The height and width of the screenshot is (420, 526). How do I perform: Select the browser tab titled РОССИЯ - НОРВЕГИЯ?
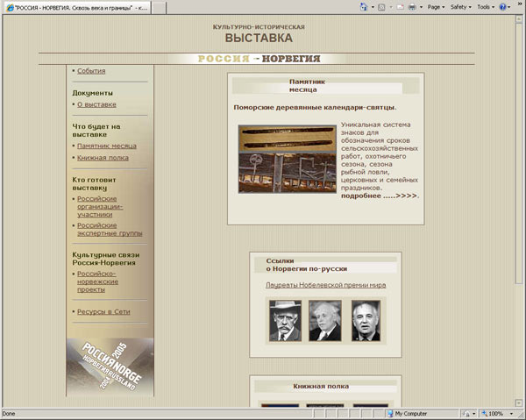76,7
